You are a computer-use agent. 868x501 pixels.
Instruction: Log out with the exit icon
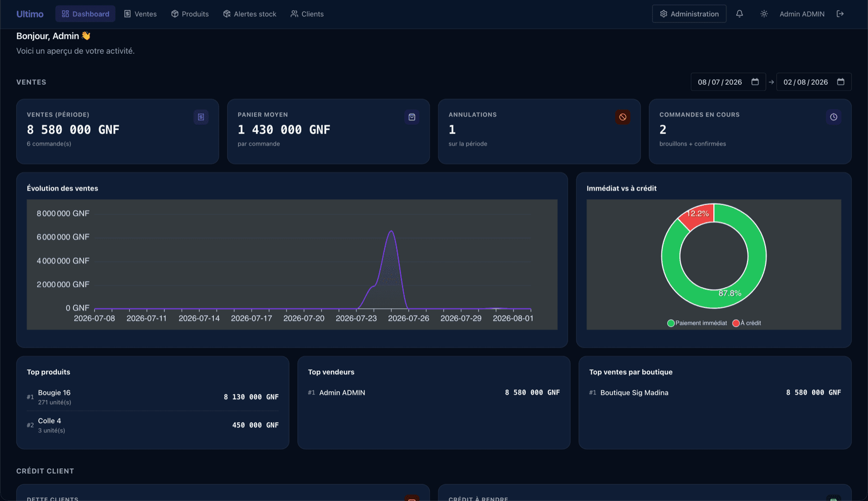point(840,14)
